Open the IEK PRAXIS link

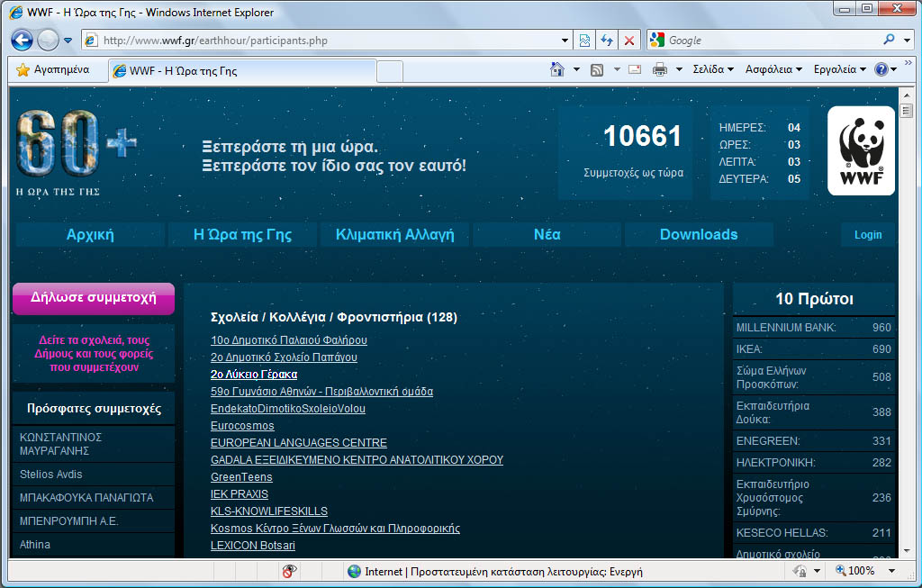(240, 494)
